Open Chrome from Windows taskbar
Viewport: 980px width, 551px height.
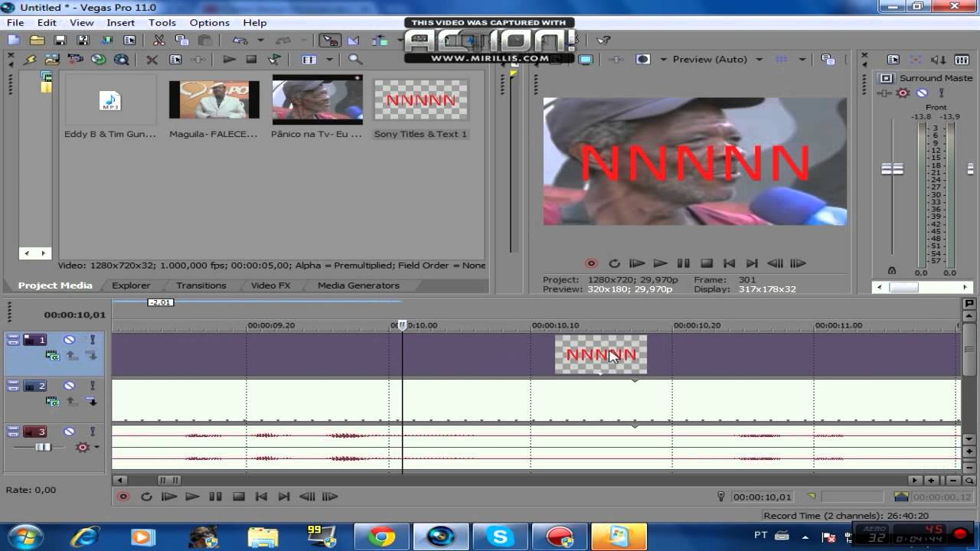(381, 536)
